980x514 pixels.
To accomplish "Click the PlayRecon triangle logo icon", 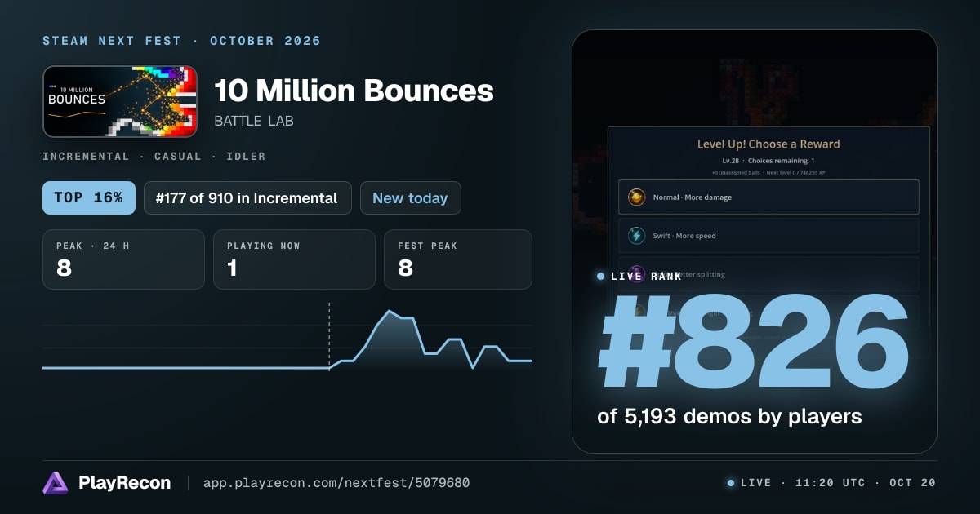I will [56, 483].
